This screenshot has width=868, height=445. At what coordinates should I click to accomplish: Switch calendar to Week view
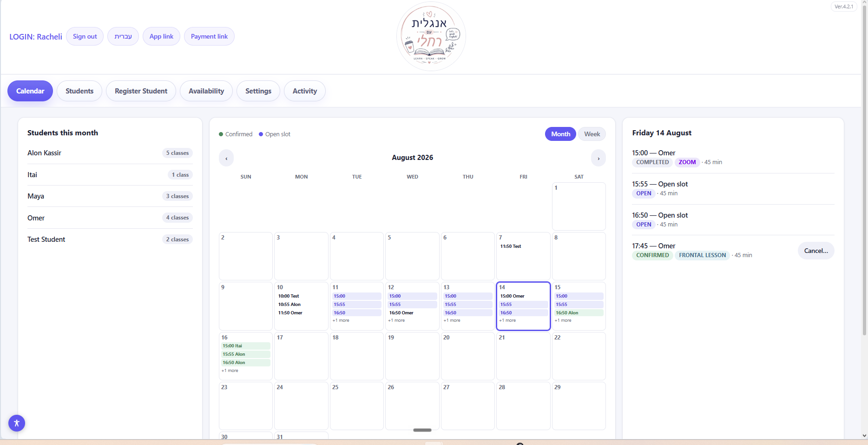coord(592,134)
